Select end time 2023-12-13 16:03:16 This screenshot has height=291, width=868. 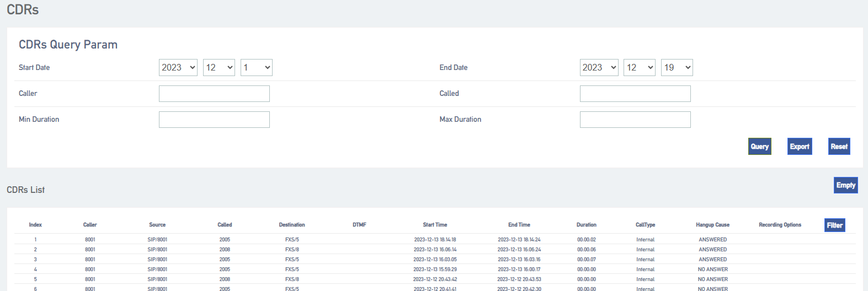pyautogui.click(x=519, y=260)
